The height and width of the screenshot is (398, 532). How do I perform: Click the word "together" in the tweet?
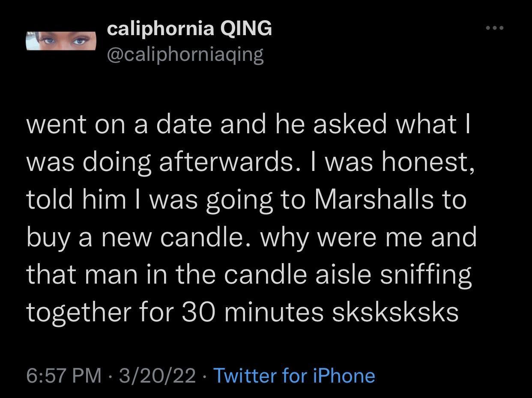[x=76, y=313]
